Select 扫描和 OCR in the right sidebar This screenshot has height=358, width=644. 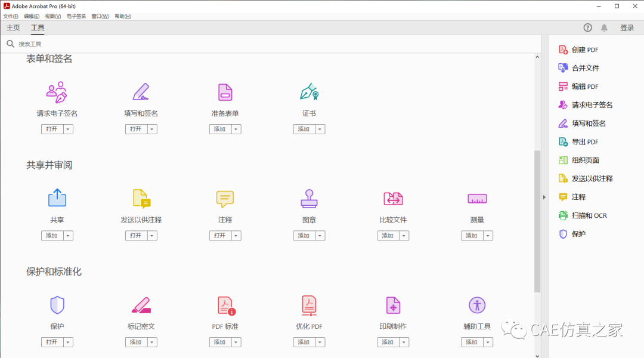pos(583,215)
